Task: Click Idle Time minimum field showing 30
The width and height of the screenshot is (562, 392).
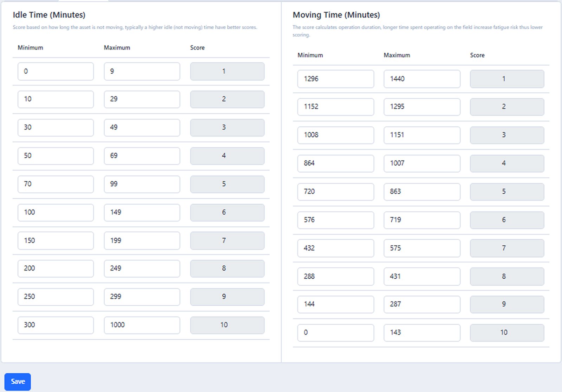Action: tap(55, 127)
